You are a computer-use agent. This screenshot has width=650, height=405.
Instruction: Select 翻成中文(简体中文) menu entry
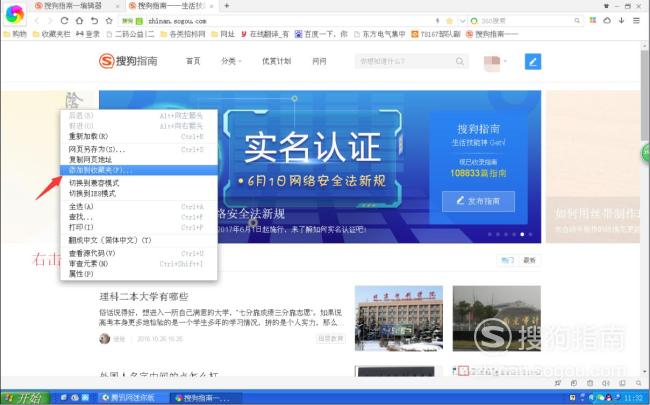(138, 240)
